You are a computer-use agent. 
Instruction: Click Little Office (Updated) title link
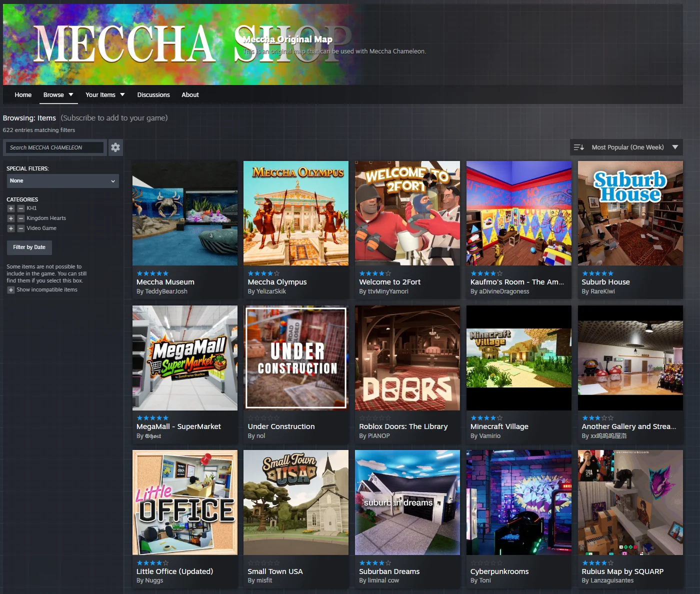(175, 571)
